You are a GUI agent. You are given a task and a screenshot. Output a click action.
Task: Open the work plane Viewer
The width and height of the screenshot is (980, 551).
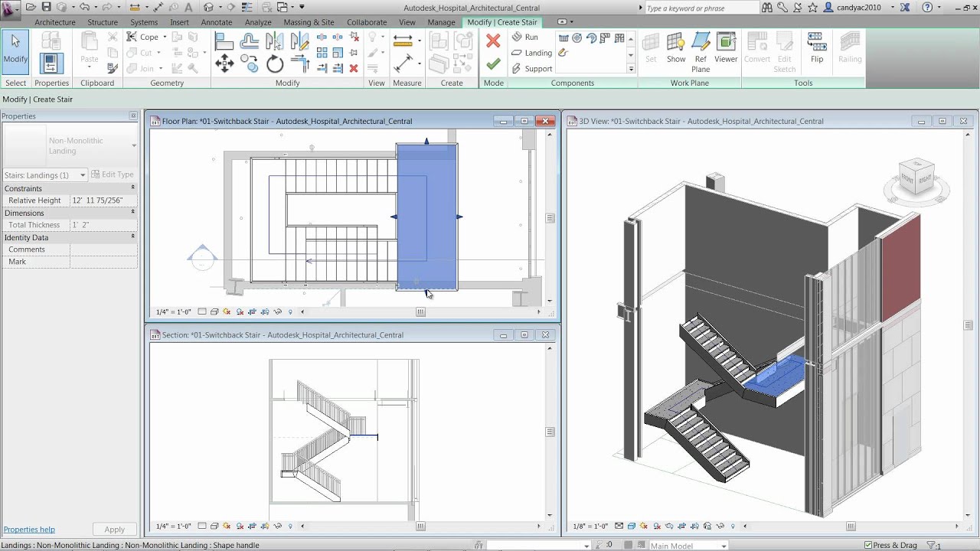click(x=726, y=48)
